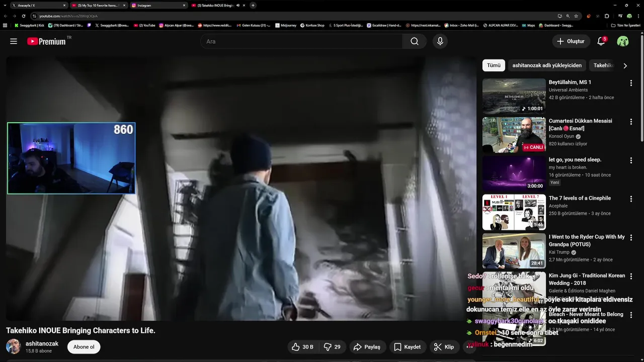Screen dimensions: 644x362
Task: Share video with Paylaş
Action: click(367, 347)
